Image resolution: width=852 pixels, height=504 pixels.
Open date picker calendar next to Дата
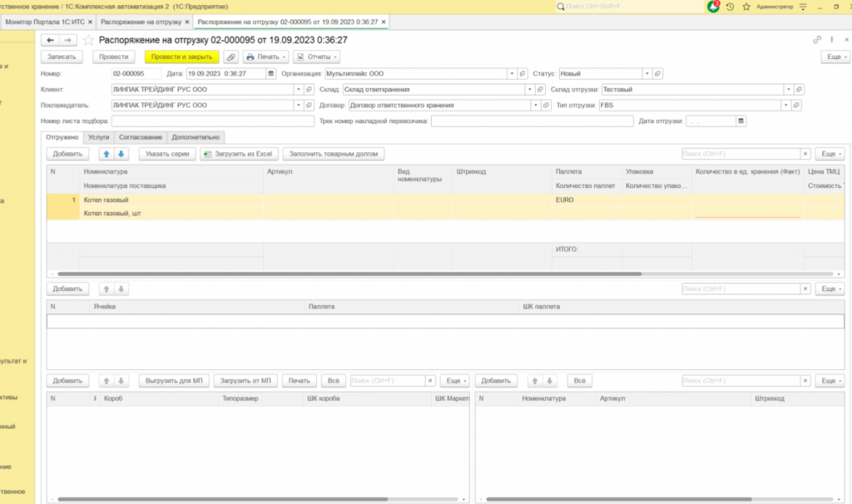[270, 73]
